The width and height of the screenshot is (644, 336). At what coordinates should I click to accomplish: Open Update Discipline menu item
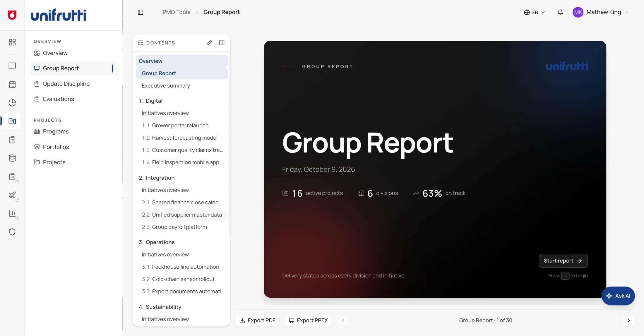[x=74, y=84]
